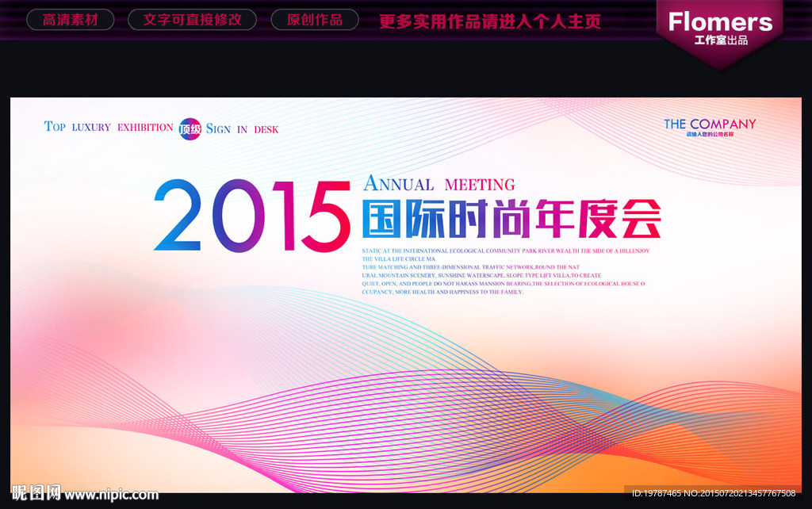Click the line starting 'TURE MATCHING AND THREE-DIMENSIONAL'
This screenshot has height=509, width=812.
coord(471,267)
